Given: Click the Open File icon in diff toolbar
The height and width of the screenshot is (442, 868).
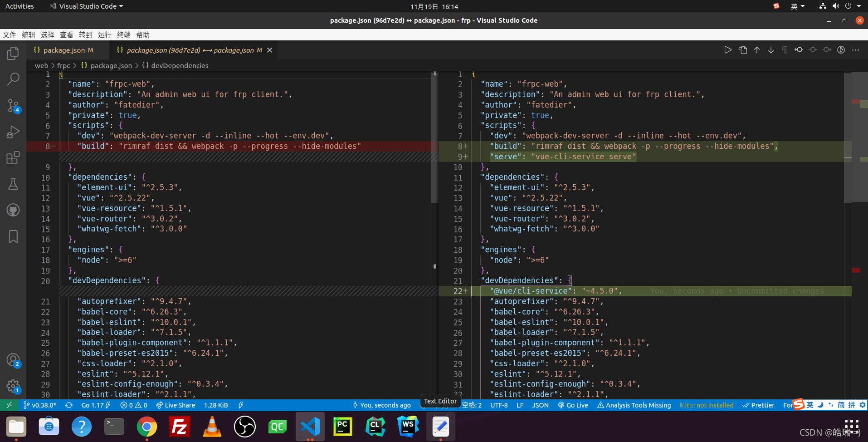Looking at the screenshot, I should click(742, 50).
